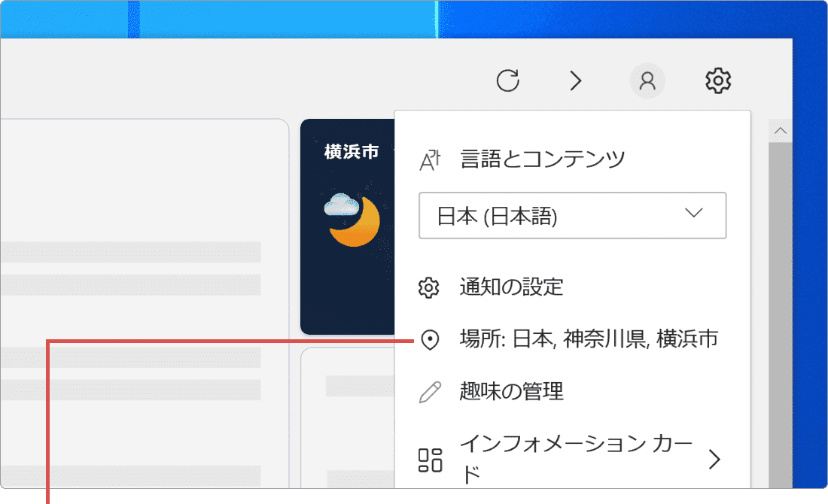Open notification settings via the bell-gear icon
The image size is (828, 504).
(x=431, y=287)
